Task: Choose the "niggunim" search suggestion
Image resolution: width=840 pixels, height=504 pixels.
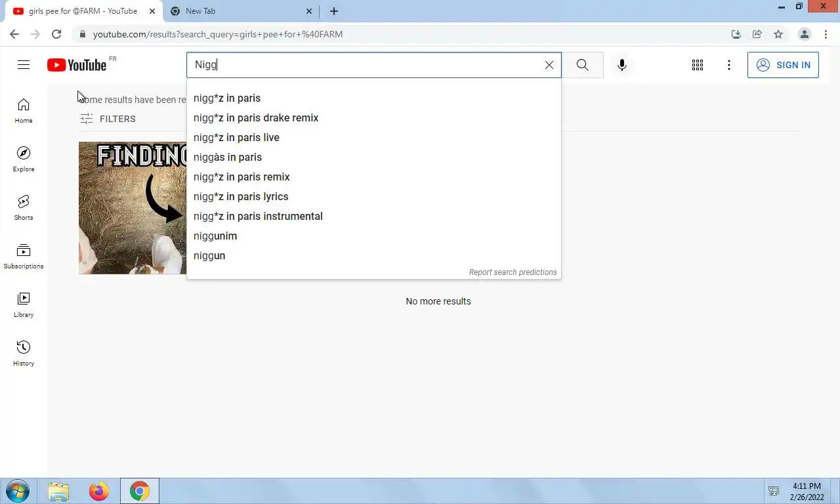Action: point(374,236)
